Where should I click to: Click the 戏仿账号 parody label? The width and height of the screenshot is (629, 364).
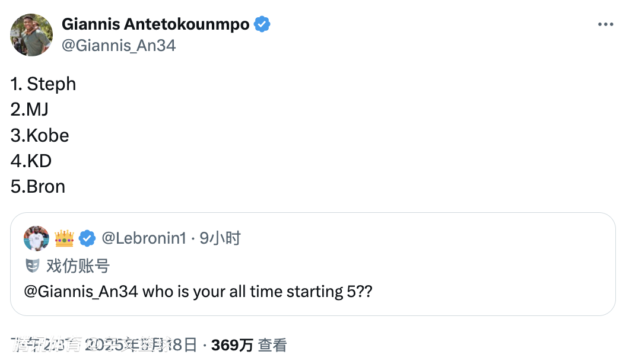(78, 266)
